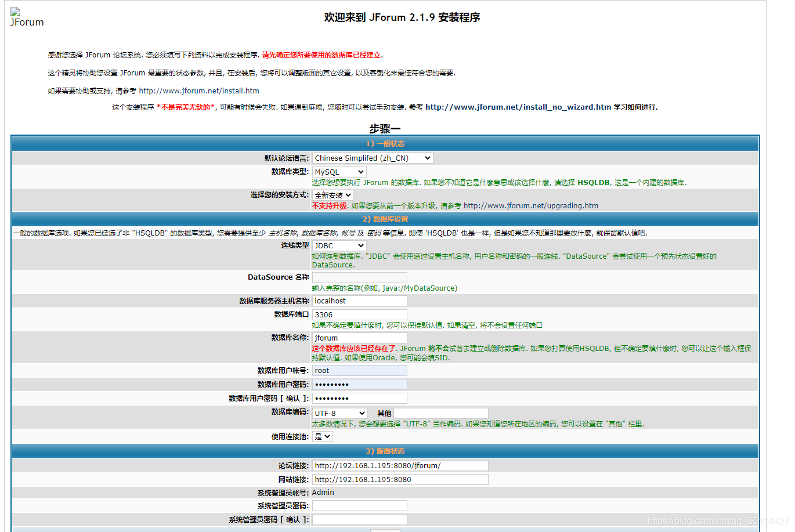795x532 pixels.
Task: Click the database host field containing localhost
Action: click(360, 301)
